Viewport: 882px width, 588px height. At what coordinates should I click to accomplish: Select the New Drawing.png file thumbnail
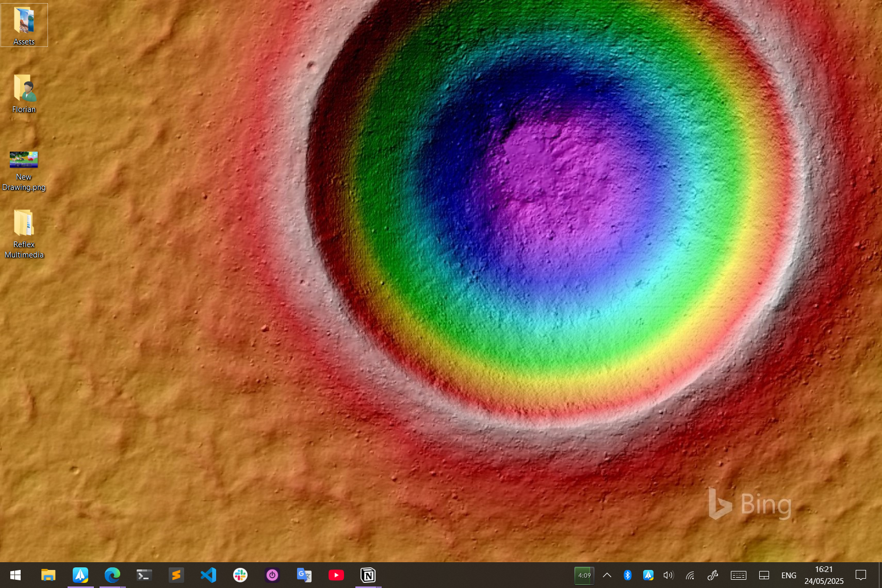24,160
